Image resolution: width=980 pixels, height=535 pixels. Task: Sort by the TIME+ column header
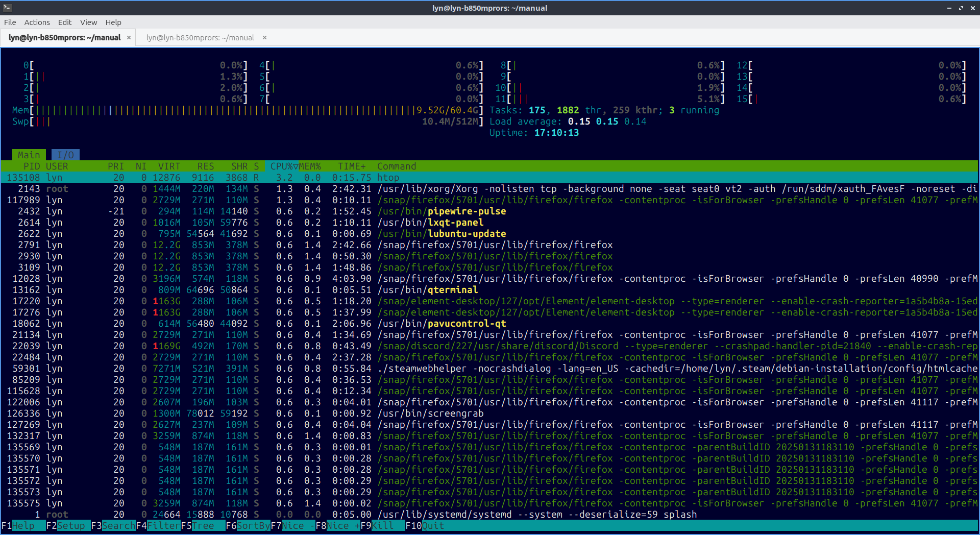pos(352,166)
